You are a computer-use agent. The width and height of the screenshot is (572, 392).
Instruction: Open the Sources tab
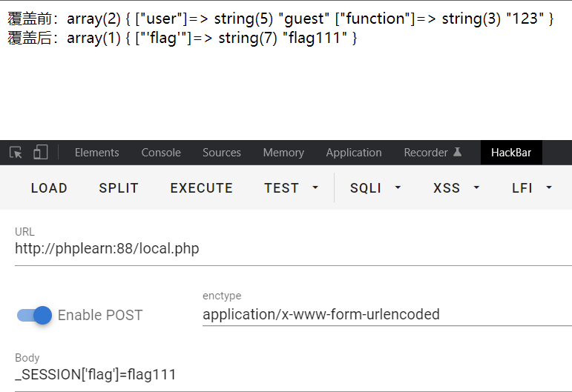(222, 153)
